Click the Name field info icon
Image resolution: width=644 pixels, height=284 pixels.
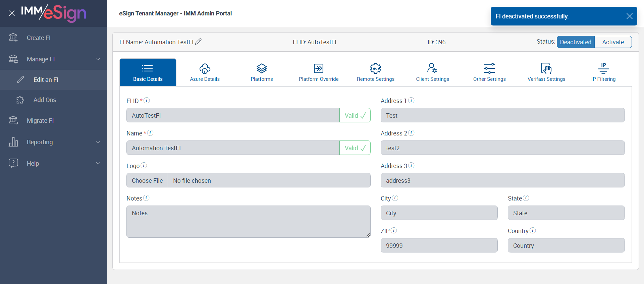(x=150, y=133)
